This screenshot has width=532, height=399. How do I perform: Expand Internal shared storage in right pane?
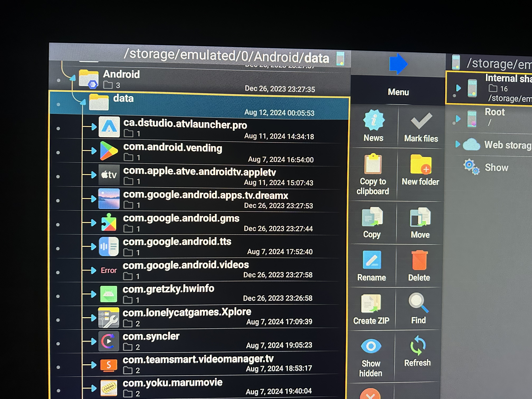458,88
